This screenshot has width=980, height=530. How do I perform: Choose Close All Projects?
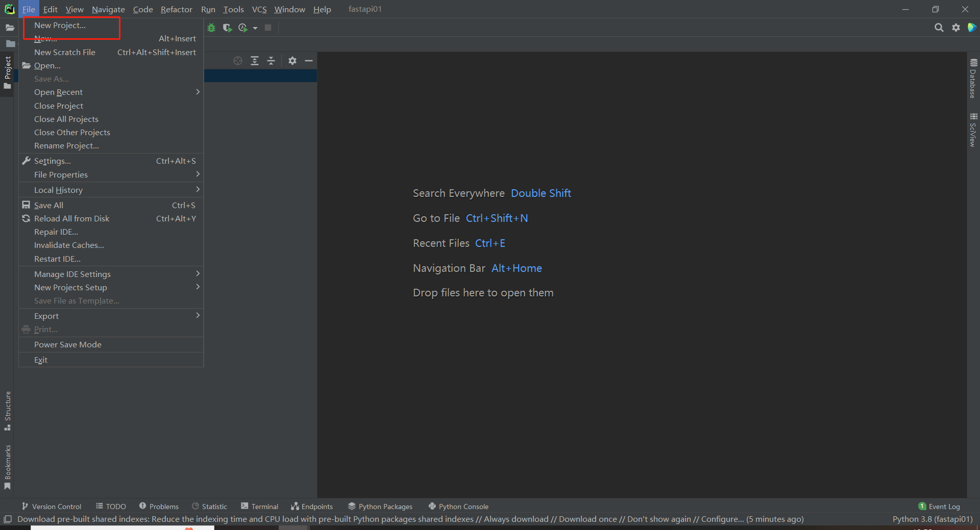tap(111, 119)
